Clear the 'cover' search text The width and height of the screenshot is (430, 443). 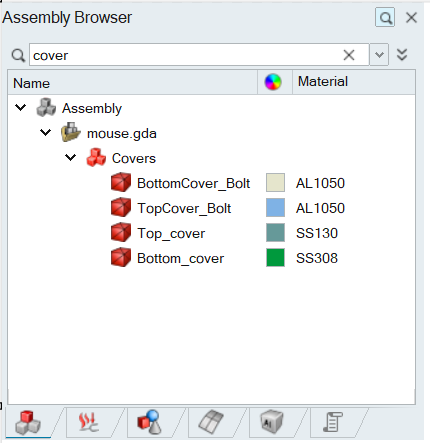coord(349,55)
